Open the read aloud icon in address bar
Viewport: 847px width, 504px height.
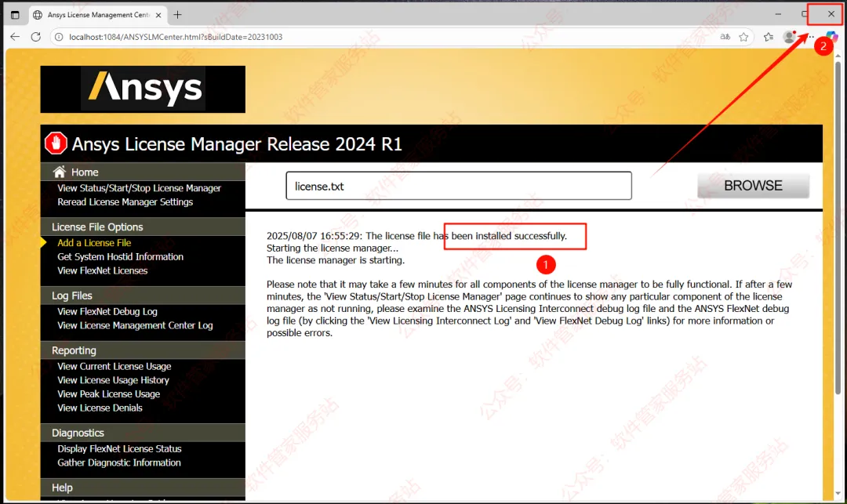[725, 37]
